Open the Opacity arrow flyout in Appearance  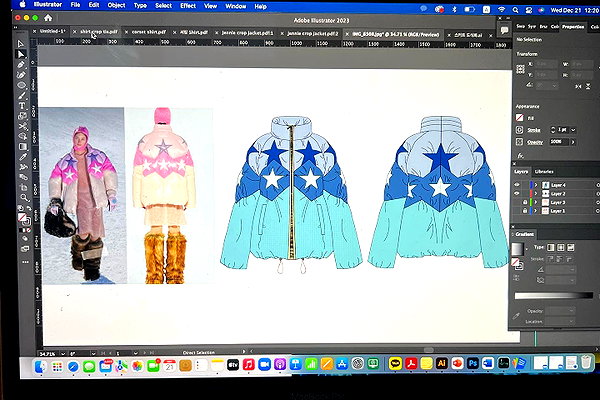573,142
